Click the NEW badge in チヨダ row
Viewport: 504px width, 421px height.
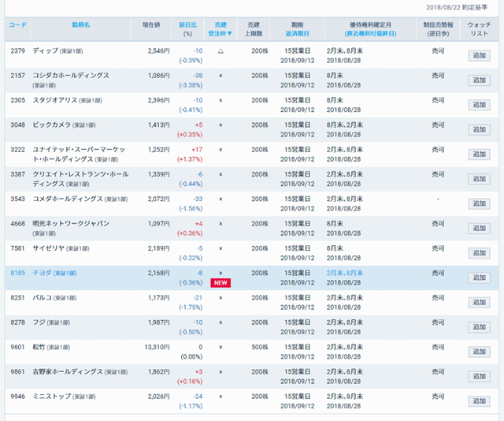pyautogui.click(x=220, y=282)
